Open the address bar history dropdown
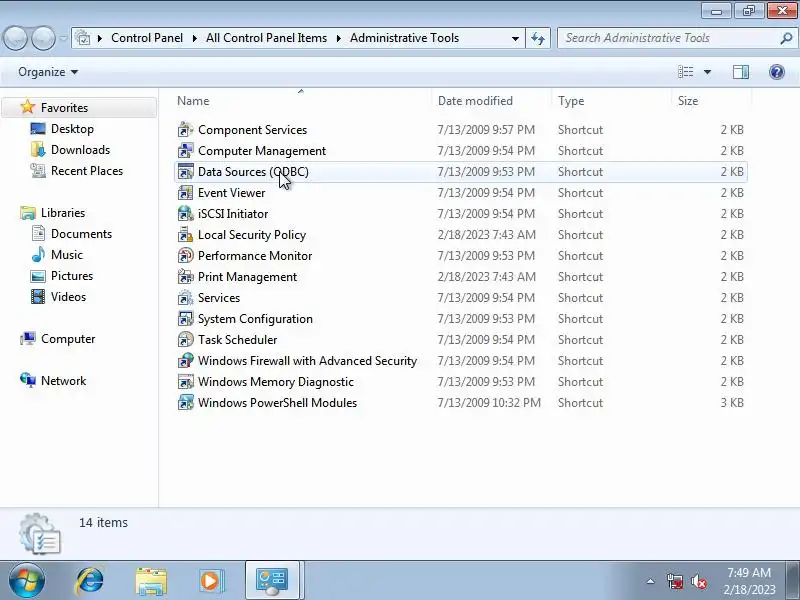The height and width of the screenshot is (600, 800). [x=515, y=38]
